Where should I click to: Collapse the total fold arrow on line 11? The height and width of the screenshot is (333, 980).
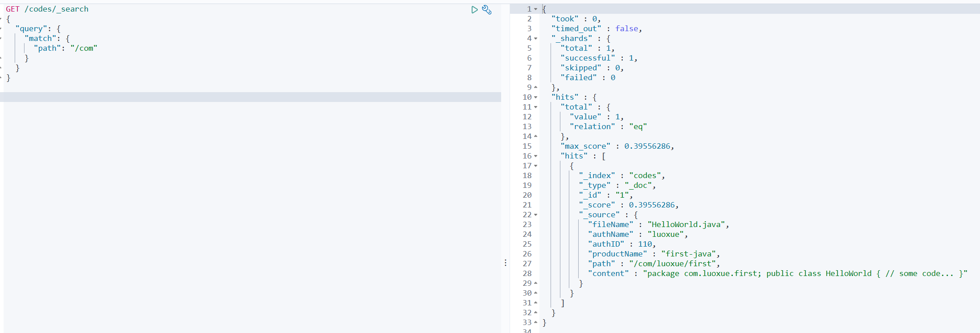point(536,107)
